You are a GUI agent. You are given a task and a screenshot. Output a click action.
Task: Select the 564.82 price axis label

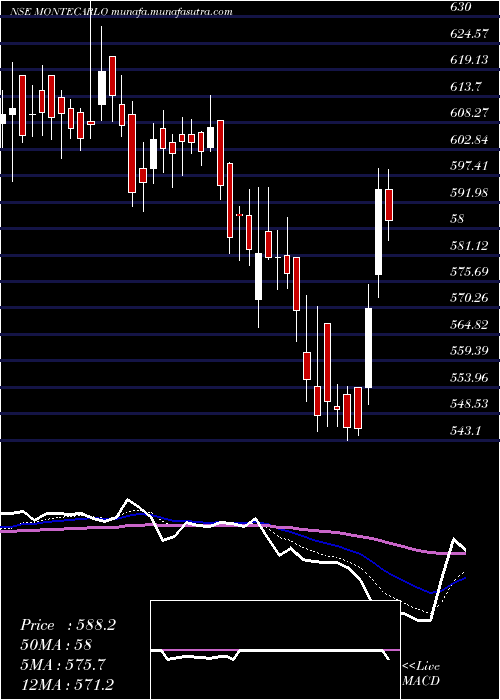[470, 325]
